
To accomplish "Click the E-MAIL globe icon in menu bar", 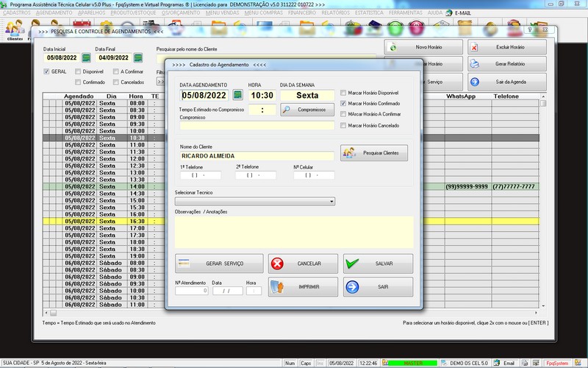I will pos(449,13).
